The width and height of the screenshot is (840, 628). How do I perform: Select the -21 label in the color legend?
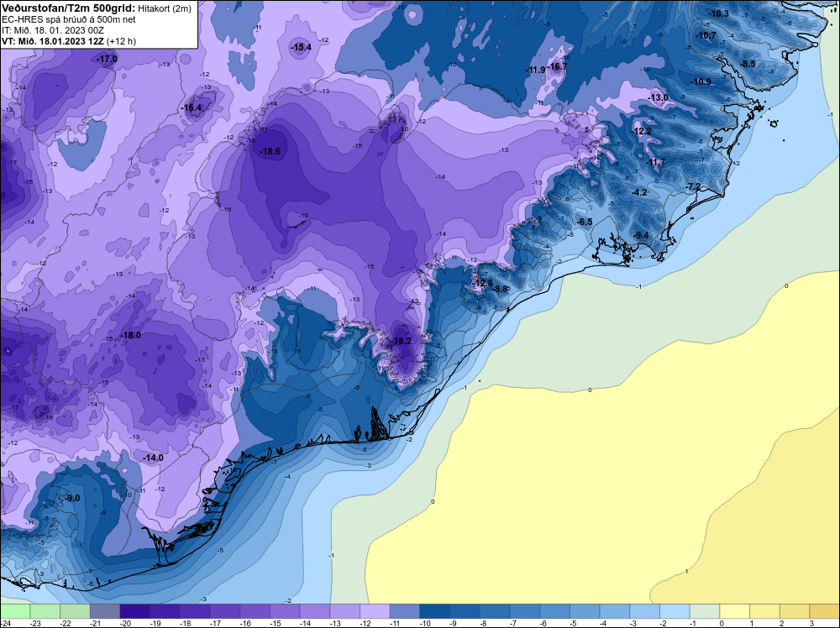pyautogui.click(x=96, y=623)
